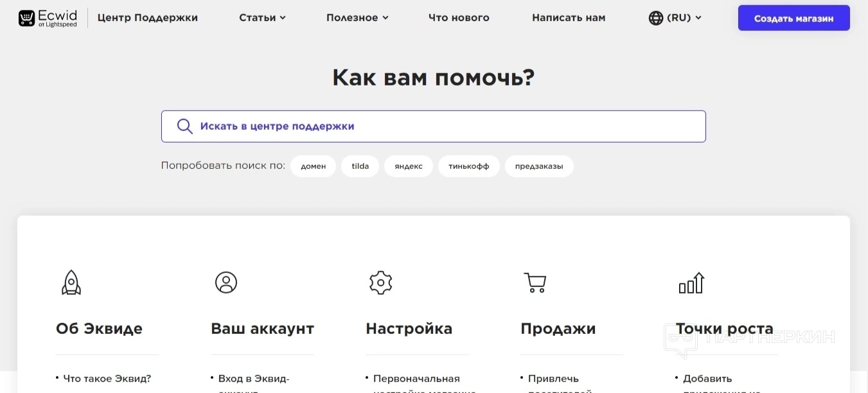Open the Добавить приложения article
This screenshot has width=868, height=393.
click(722, 384)
